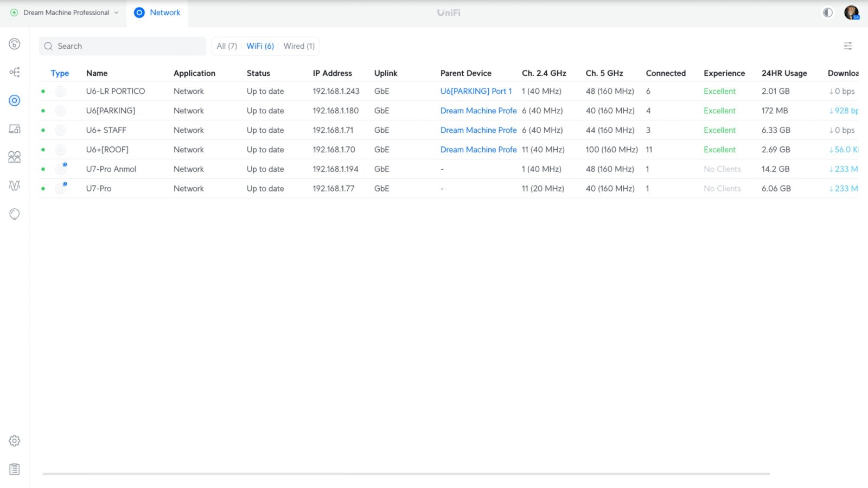Image resolution: width=868 pixels, height=488 pixels.
Task: Open the System Log sidebar icon
Action: pos(15,469)
